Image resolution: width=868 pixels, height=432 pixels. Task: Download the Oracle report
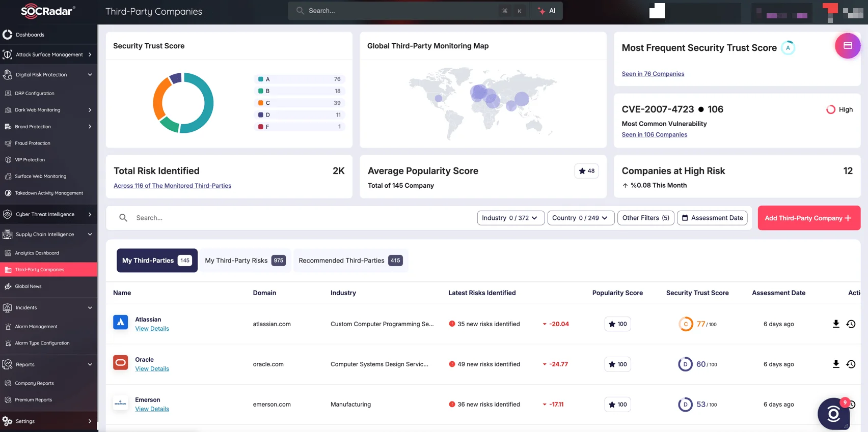click(836, 364)
